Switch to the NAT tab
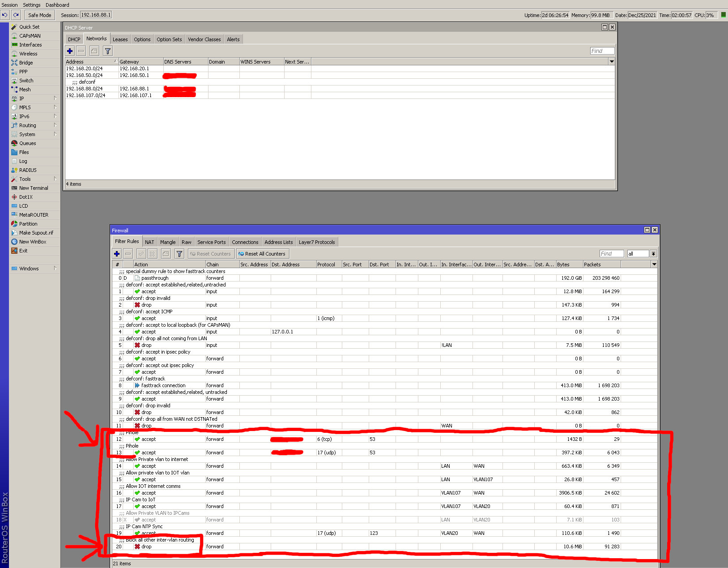 (x=149, y=242)
